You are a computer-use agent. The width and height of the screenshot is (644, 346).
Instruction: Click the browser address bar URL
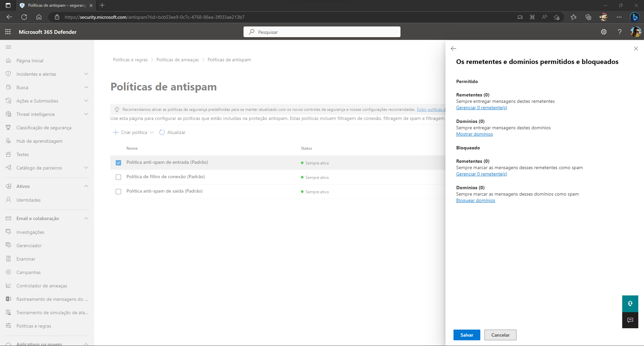(x=154, y=17)
